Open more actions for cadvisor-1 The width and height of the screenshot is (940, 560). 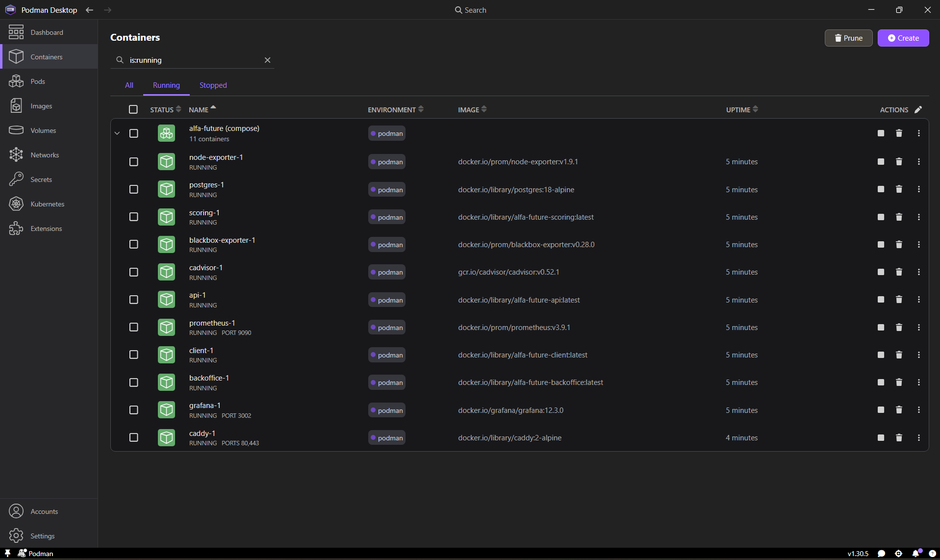tap(918, 272)
